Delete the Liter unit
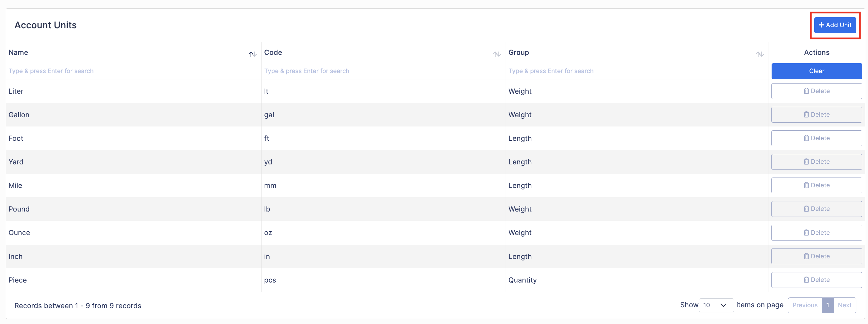The image size is (868, 324). point(816,91)
